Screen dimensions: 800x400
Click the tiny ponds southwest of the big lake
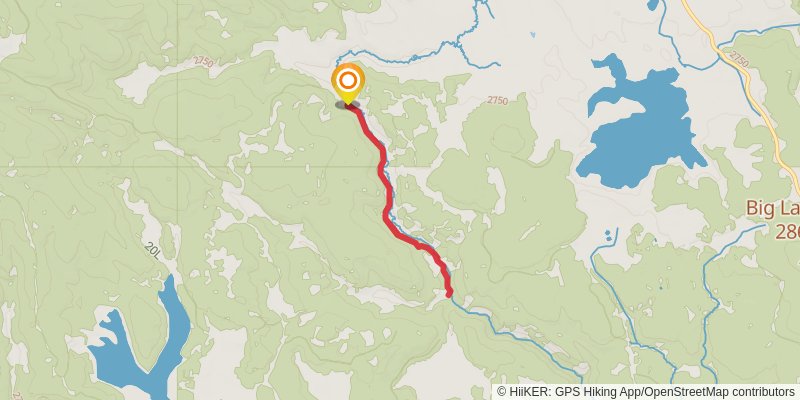(607, 237)
